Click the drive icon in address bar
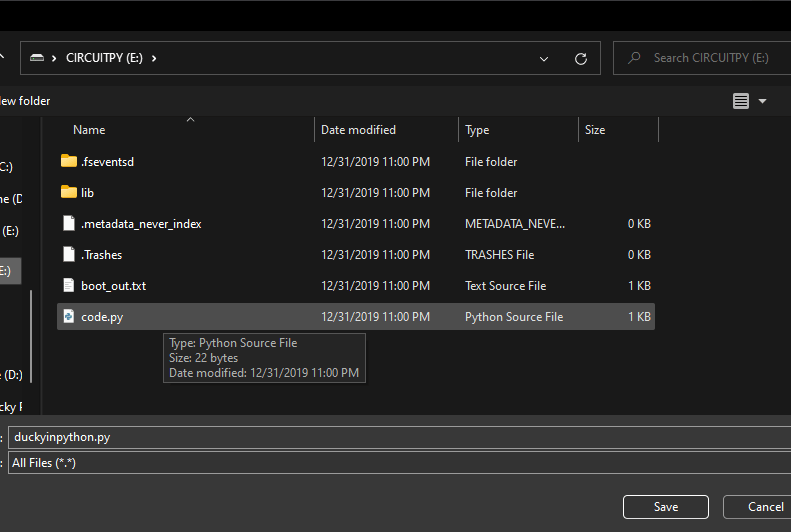 point(37,58)
